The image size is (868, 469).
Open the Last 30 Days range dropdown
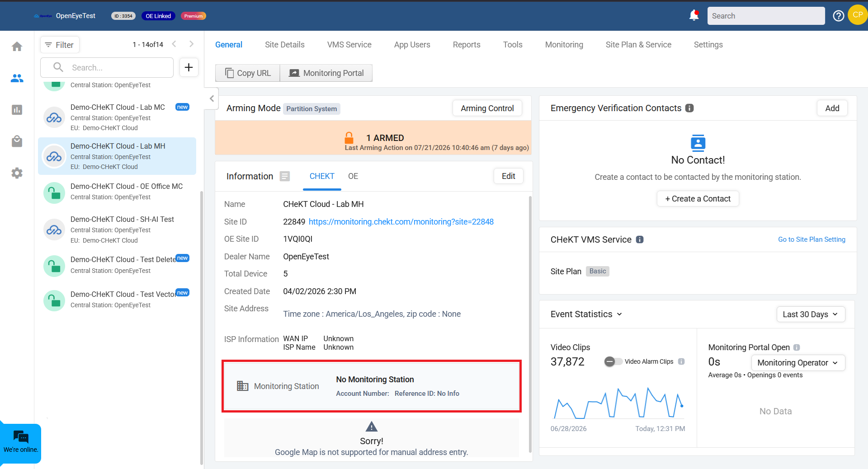(x=811, y=314)
